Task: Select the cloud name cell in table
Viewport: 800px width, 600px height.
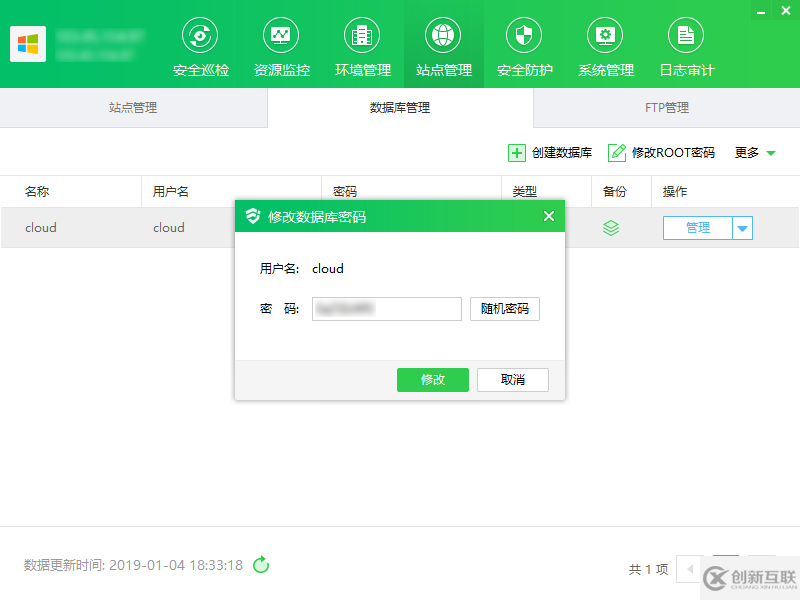Action: (x=41, y=228)
